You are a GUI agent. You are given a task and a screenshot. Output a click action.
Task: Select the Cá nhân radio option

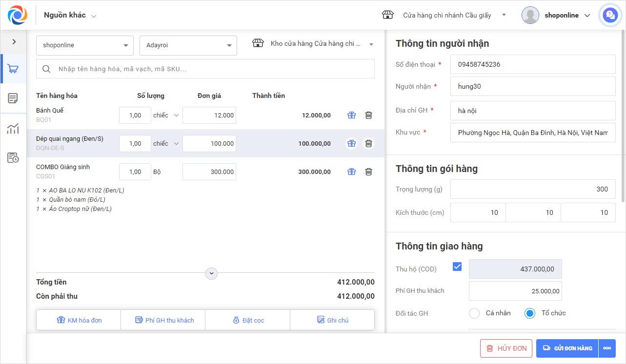(x=475, y=313)
